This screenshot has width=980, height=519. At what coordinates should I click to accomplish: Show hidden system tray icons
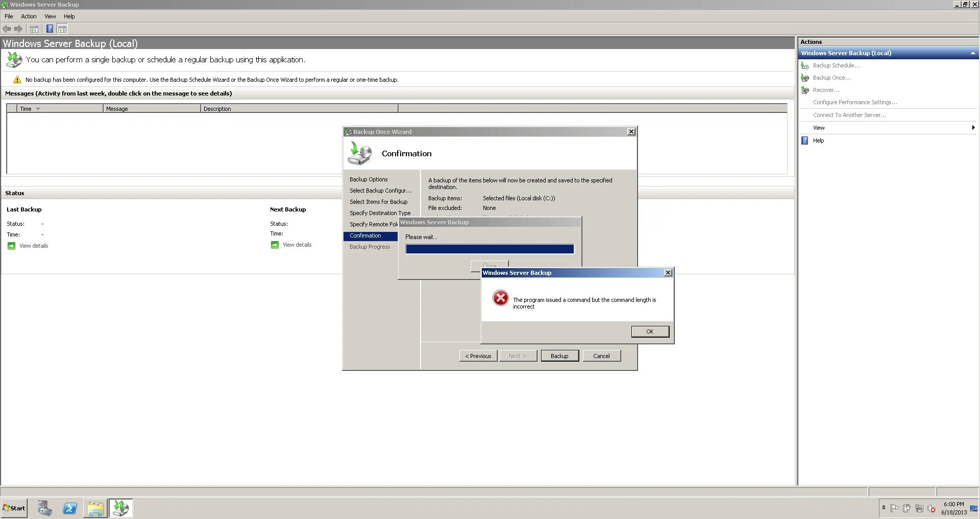[x=884, y=508]
